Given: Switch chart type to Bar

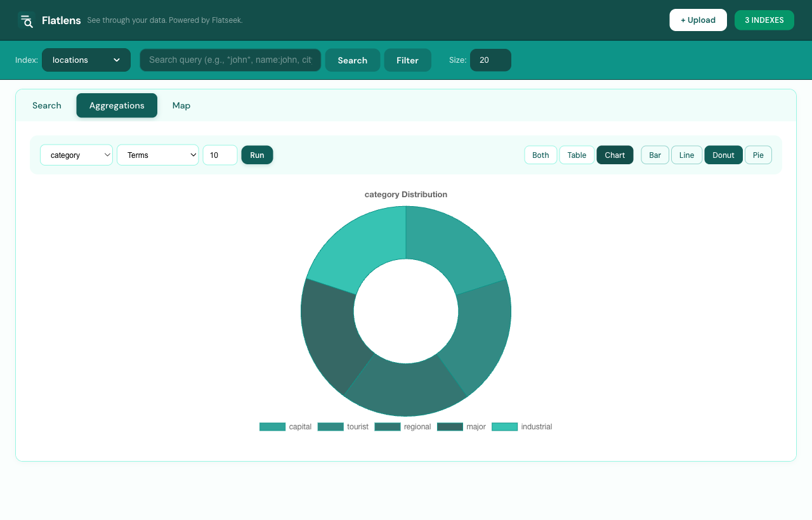Looking at the screenshot, I should [655, 155].
